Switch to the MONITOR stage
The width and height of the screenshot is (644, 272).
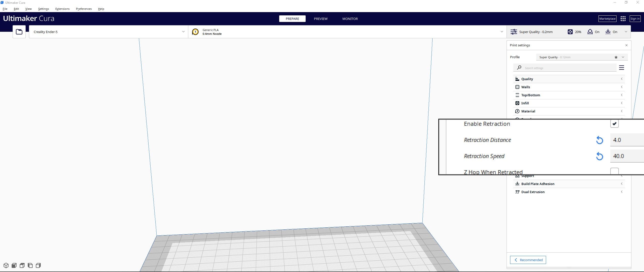coord(350,19)
